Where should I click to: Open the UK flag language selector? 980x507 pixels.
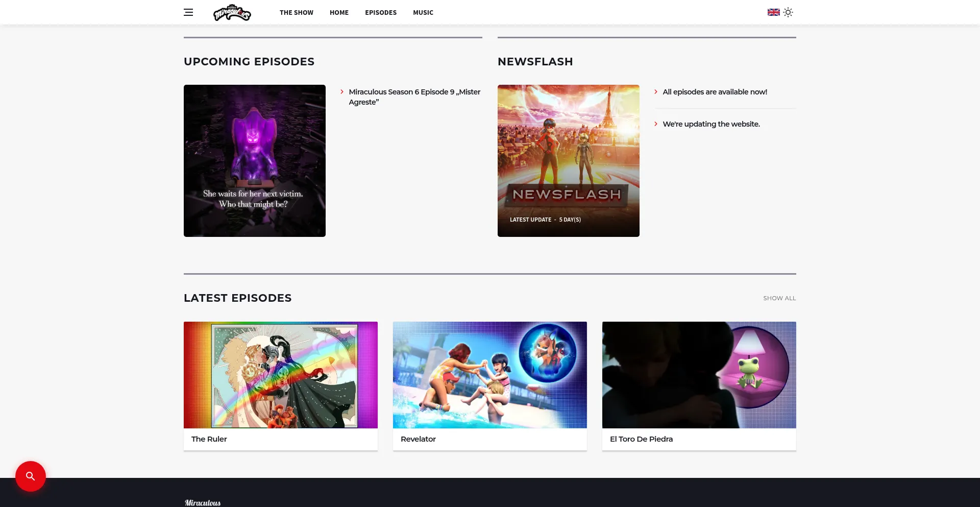point(773,12)
